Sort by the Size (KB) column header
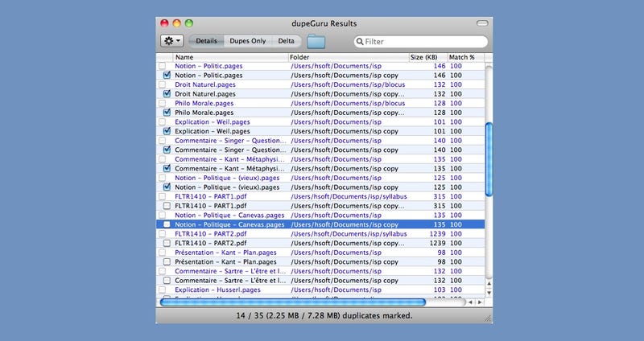This screenshot has height=341, width=644. click(x=428, y=57)
